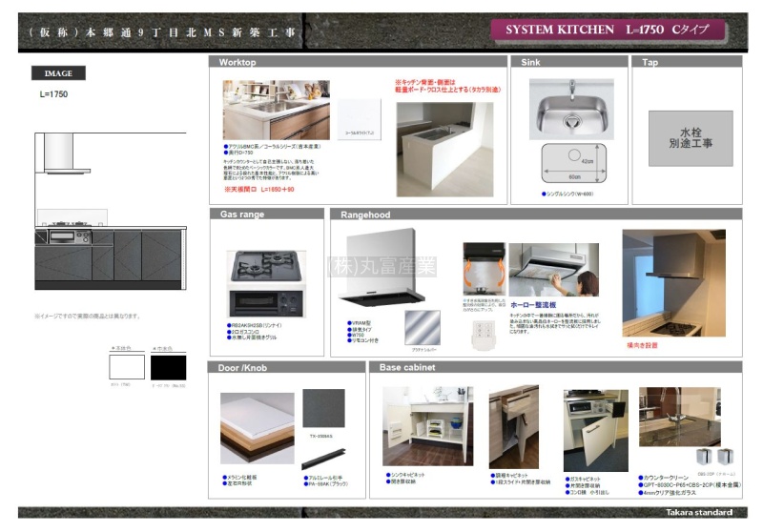Click the dark TX door texture sample
Viewport: 763px width, 532px height.
pos(323,409)
